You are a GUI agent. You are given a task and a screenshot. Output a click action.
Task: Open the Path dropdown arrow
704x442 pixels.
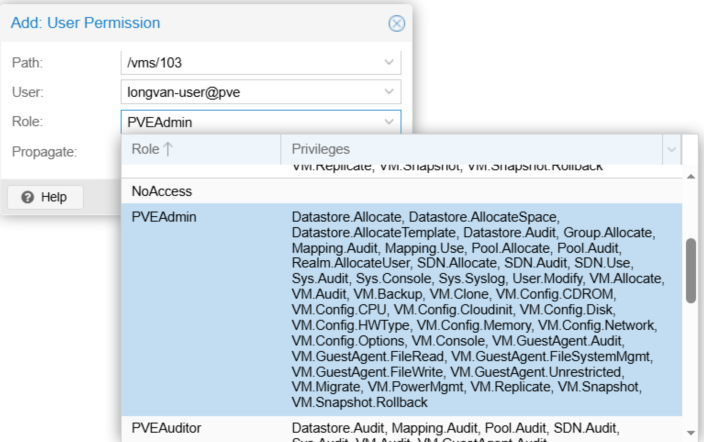389,62
